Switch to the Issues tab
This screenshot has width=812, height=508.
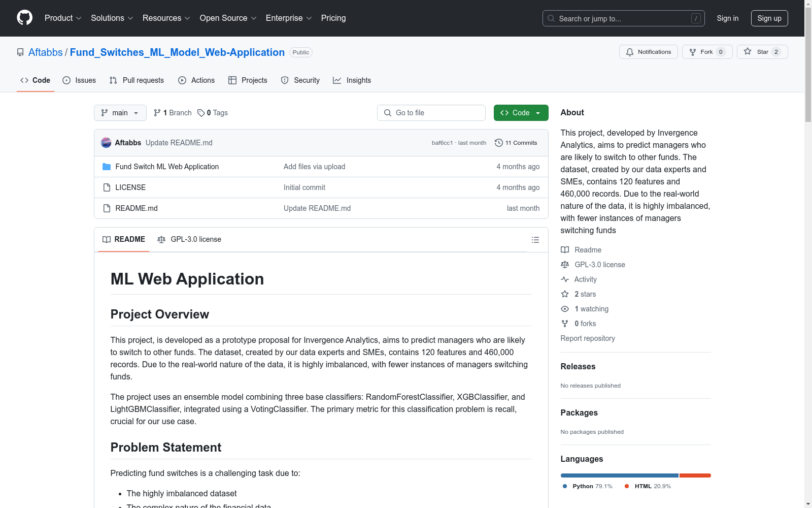tap(79, 80)
